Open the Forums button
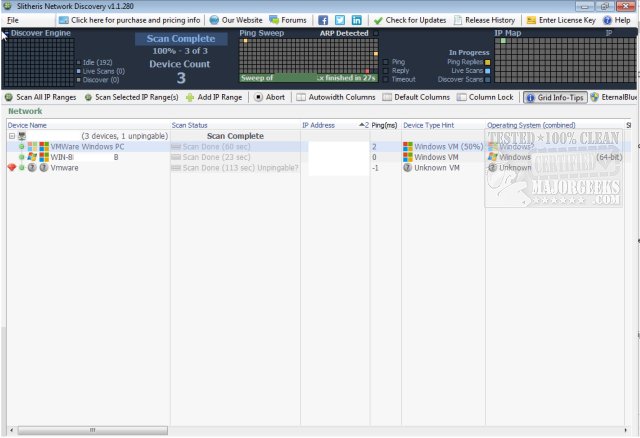The image size is (640, 438). 288,20
